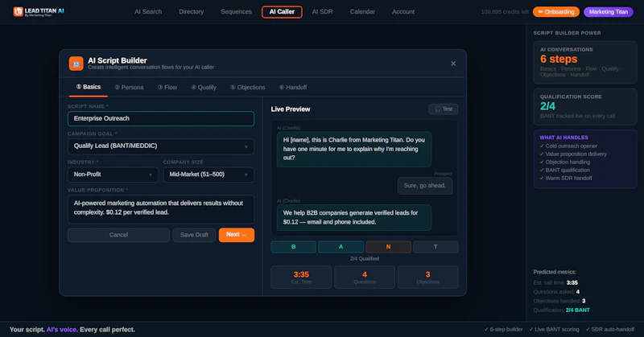
Task: Click the Marketing Titan profile button
Action: pos(609,12)
